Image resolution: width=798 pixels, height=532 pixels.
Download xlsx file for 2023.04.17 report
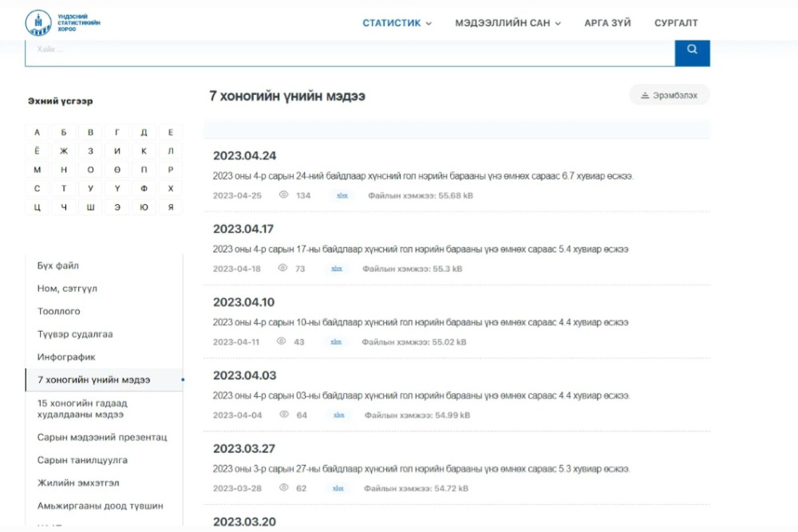tap(337, 269)
